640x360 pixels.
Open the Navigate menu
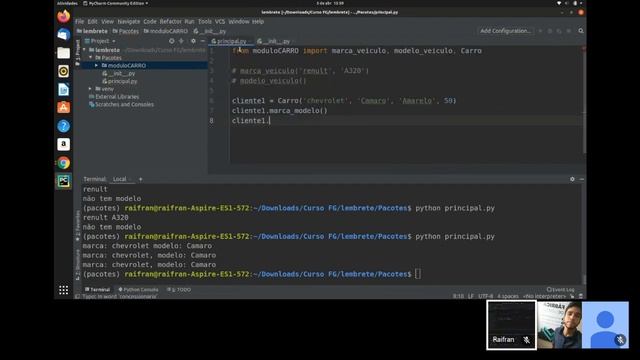click(x=129, y=21)
